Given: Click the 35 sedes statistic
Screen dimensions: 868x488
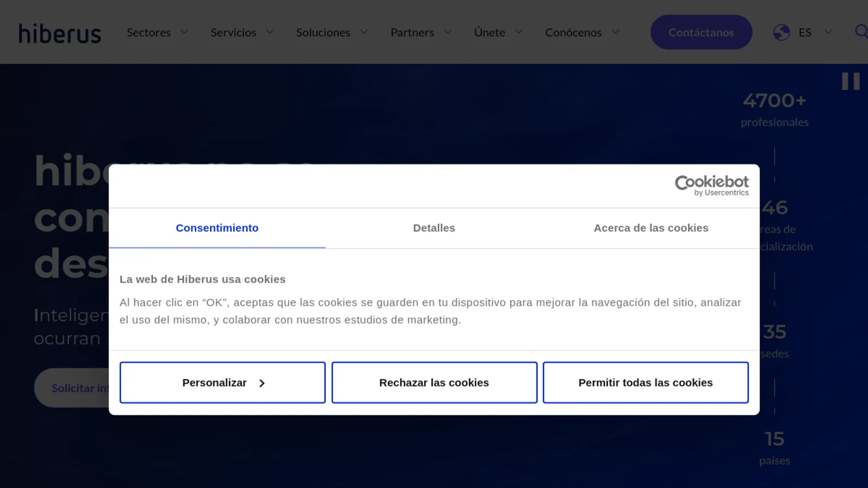Looking at the screenshot, I should [x=775, y=341].
